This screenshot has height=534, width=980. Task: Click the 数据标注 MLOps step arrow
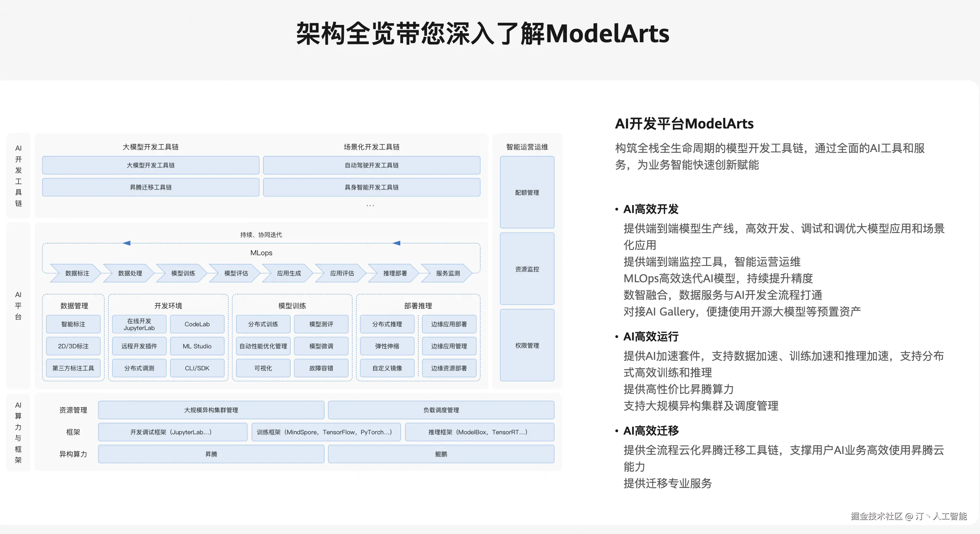77,273
